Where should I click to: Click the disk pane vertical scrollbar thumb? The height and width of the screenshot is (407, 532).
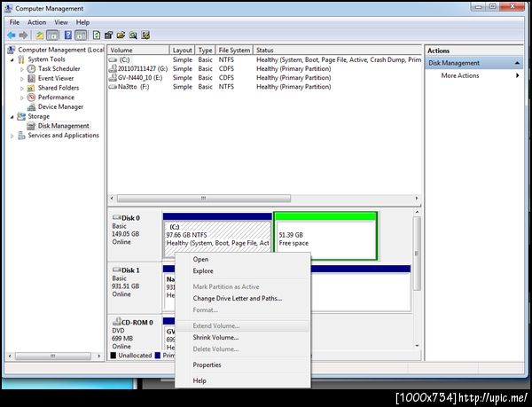418,254
